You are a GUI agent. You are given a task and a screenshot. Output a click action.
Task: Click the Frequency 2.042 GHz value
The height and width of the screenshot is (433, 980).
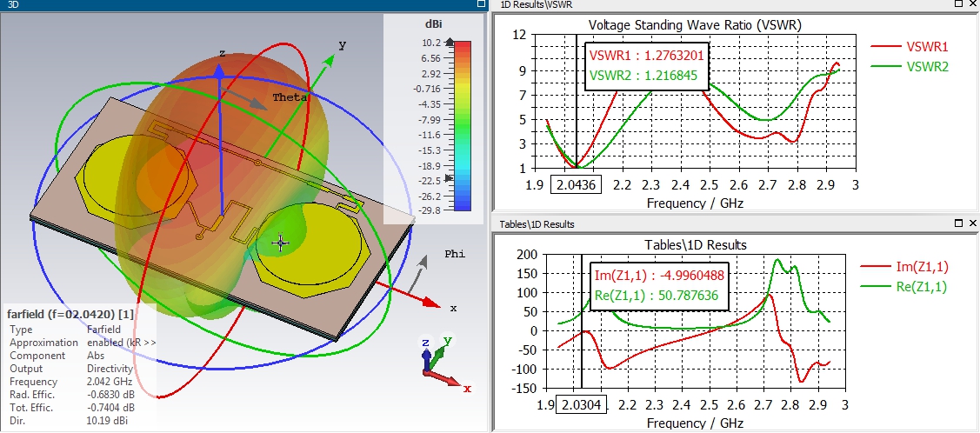click(110, 382)
